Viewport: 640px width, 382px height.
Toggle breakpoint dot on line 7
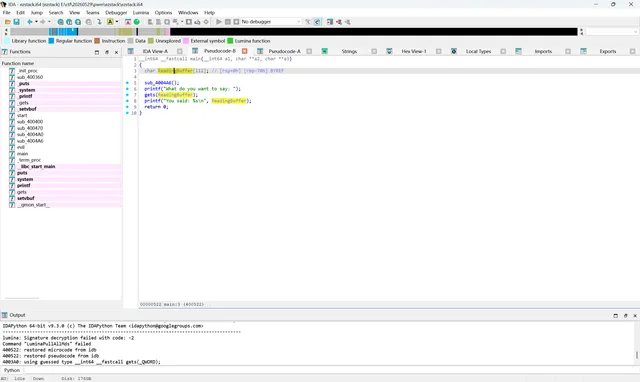point(127,95)
